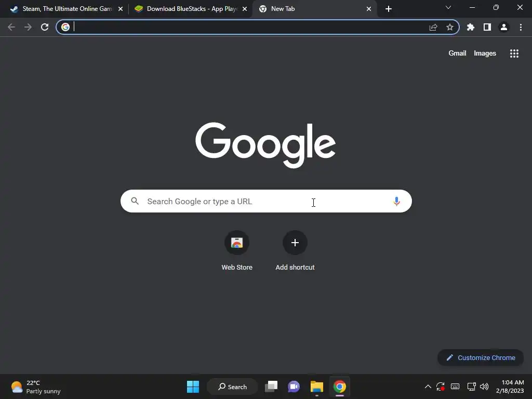Viewport: 532px width, 399px height.
Task: Close the Steam tab
Action: (x=121, y=9)
